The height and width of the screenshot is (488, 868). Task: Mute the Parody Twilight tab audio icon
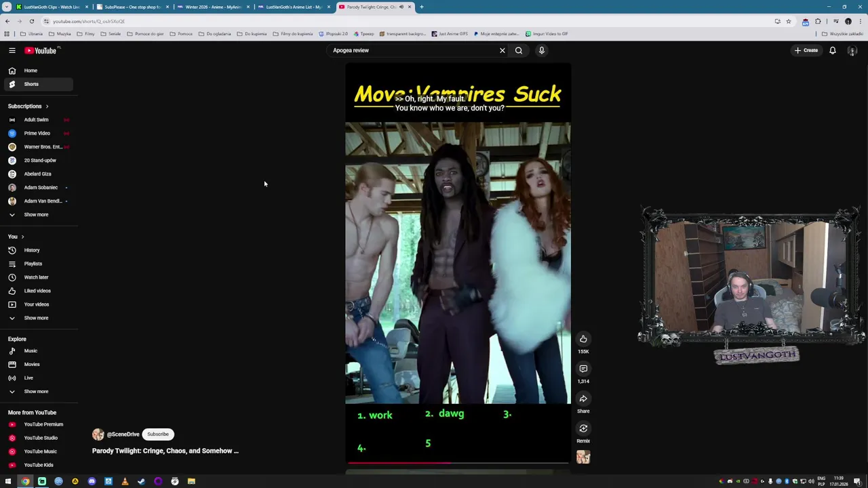click(401, 7)
